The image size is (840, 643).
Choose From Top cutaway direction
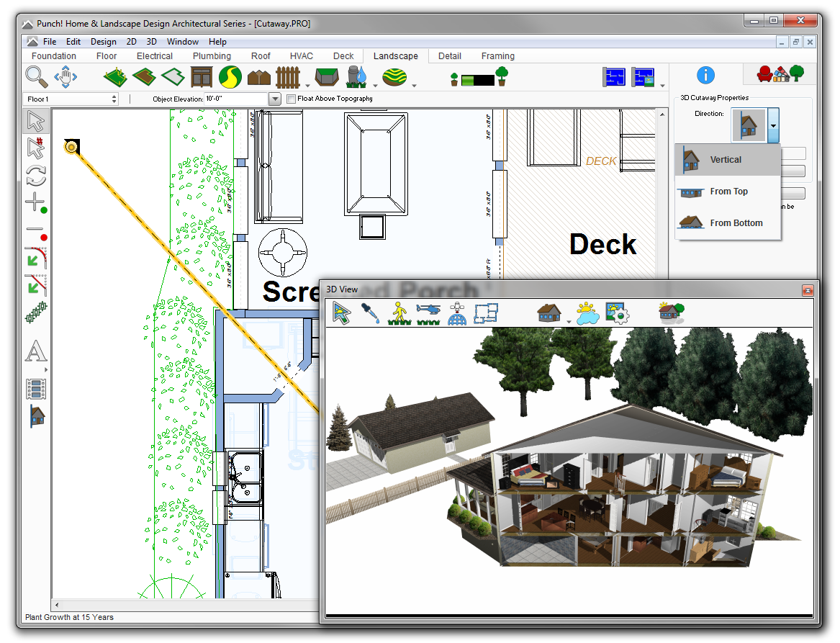[x=728, y=192]
